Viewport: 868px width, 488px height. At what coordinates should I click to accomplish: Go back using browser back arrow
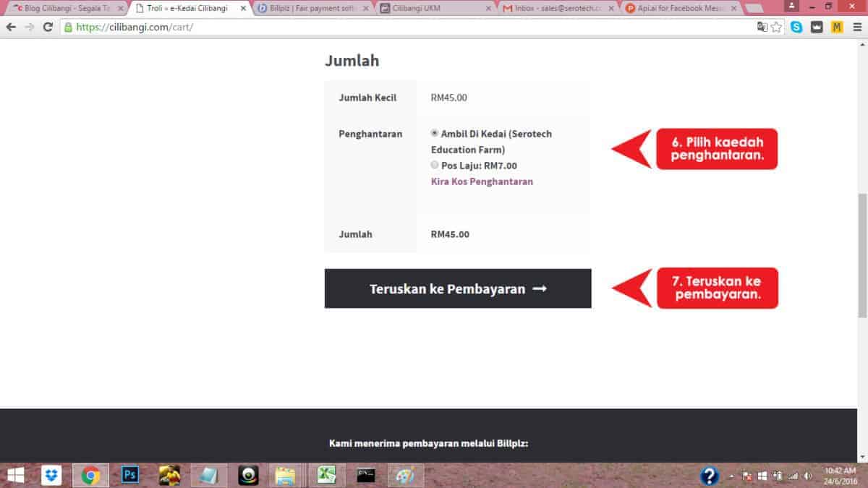coord(11,27)
